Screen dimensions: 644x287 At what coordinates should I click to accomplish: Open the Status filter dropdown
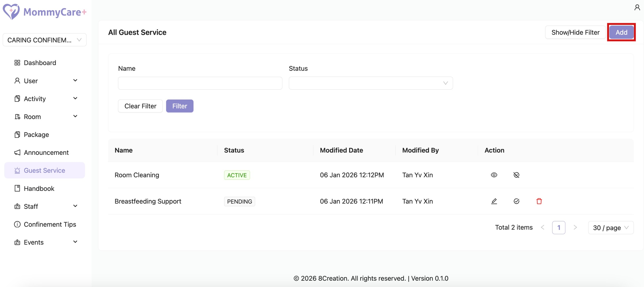(x=371, y=83)
